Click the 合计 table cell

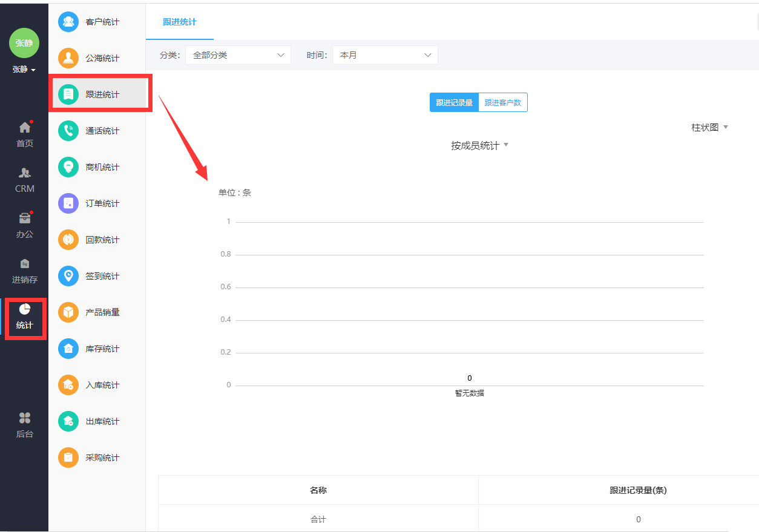(318, 519)
